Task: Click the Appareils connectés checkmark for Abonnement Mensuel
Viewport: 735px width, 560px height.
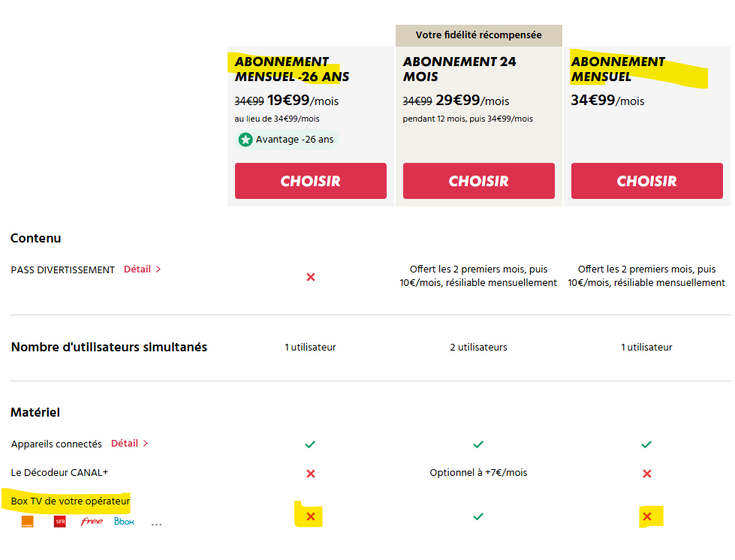Action: (x=647, y=444)
